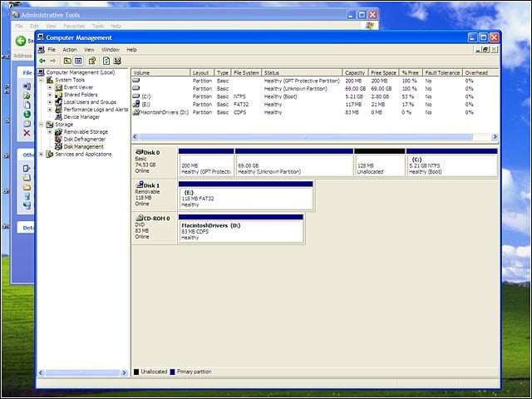Click the Computer Management (Local) root icon

click(41, 72)
